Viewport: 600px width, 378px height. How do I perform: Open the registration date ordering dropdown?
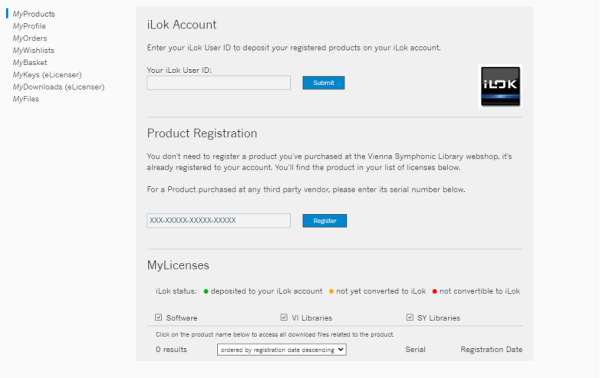pyautogui.click(x=282, y=350)
